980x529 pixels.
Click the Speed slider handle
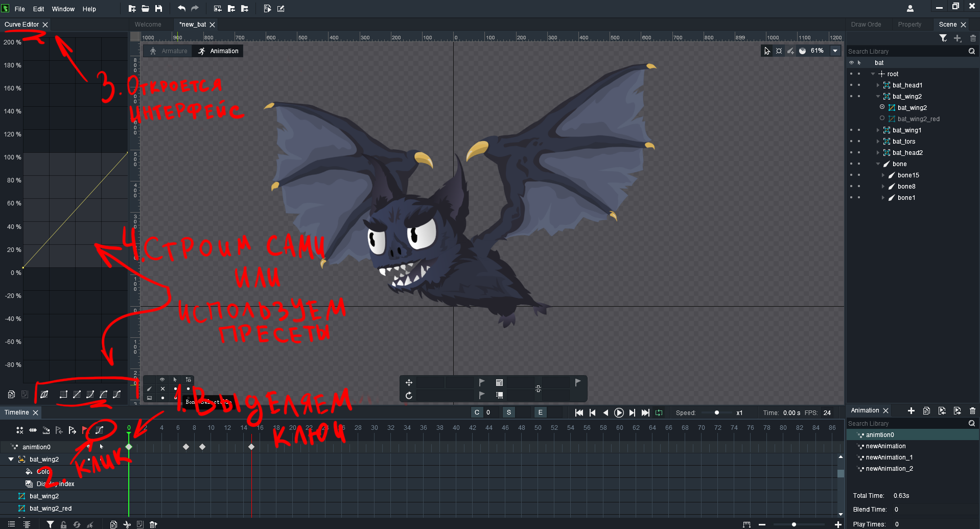click(x=716, y=412)
